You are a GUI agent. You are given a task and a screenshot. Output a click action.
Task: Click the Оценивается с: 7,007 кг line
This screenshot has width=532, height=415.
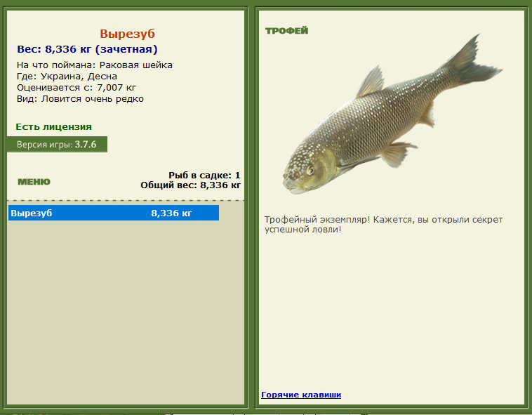click(x=77, y=88)
